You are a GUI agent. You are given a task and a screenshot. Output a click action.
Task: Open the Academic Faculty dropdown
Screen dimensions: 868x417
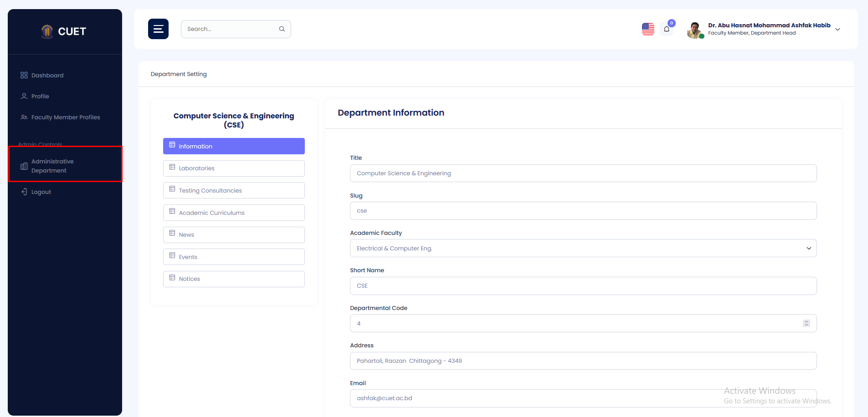(583, 249)
